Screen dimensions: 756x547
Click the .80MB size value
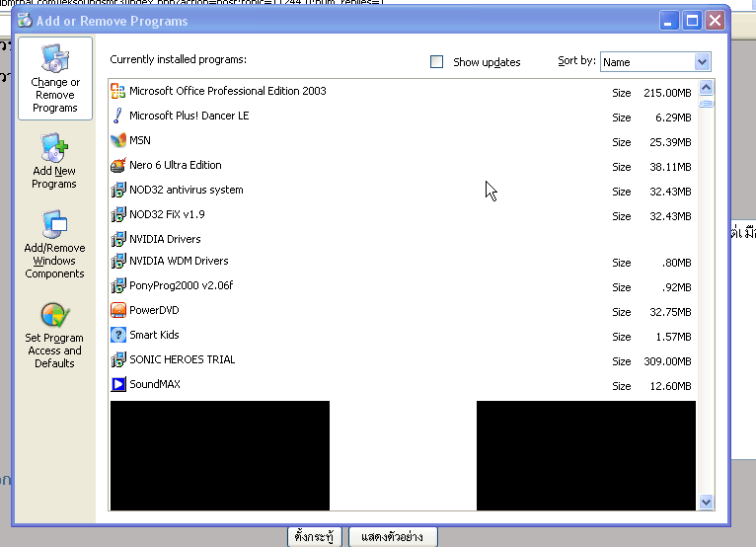[676, 263]
